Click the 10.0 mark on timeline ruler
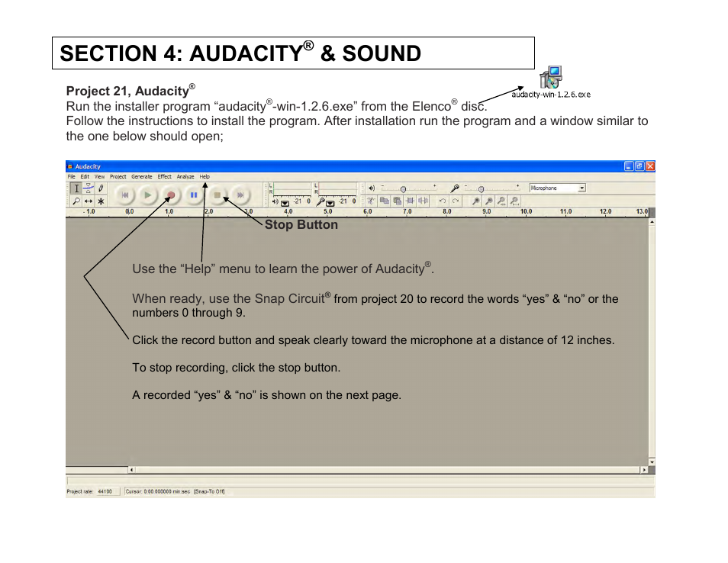 click(x=526, y=211)
